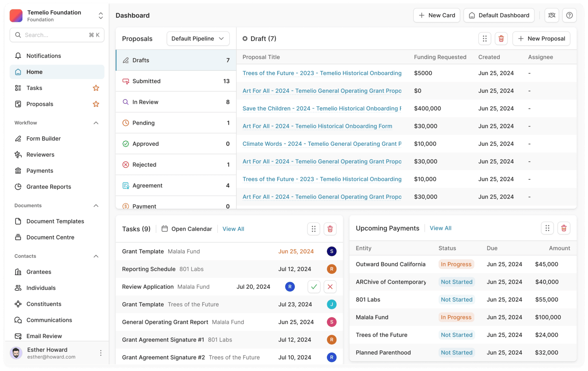The width and height of the screenshot is (588, 371).
Task: Collapse the Workflow section
Action: 96,123
